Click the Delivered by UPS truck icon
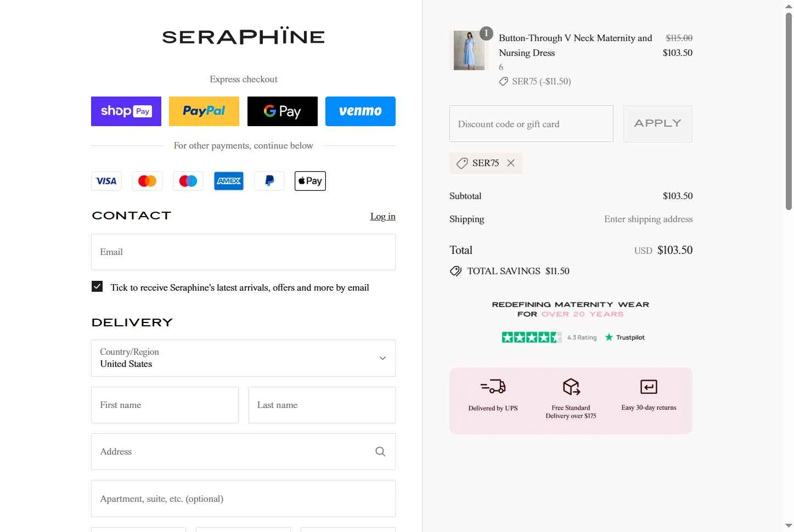 [x=493, y=387]
